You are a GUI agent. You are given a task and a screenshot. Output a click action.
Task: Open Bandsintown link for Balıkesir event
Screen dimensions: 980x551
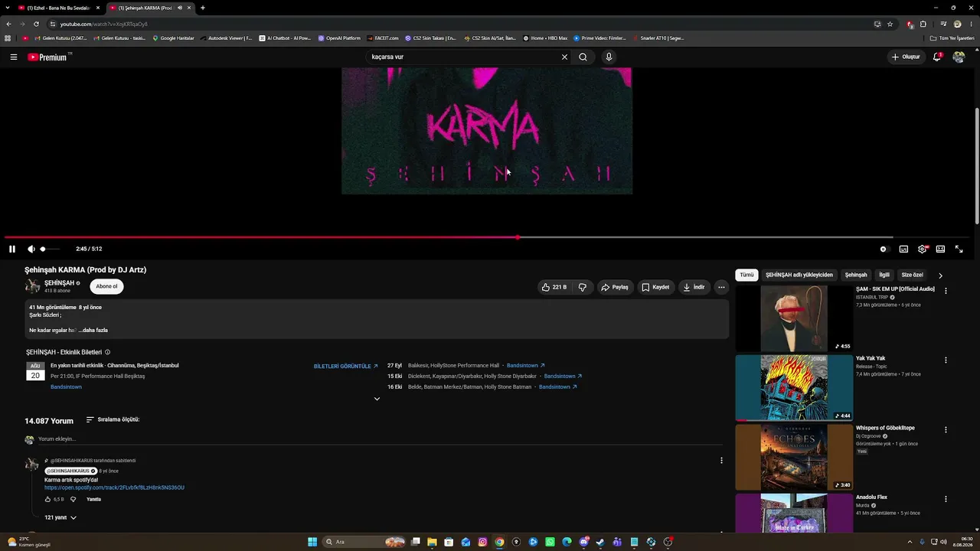(x=526, y=366)
